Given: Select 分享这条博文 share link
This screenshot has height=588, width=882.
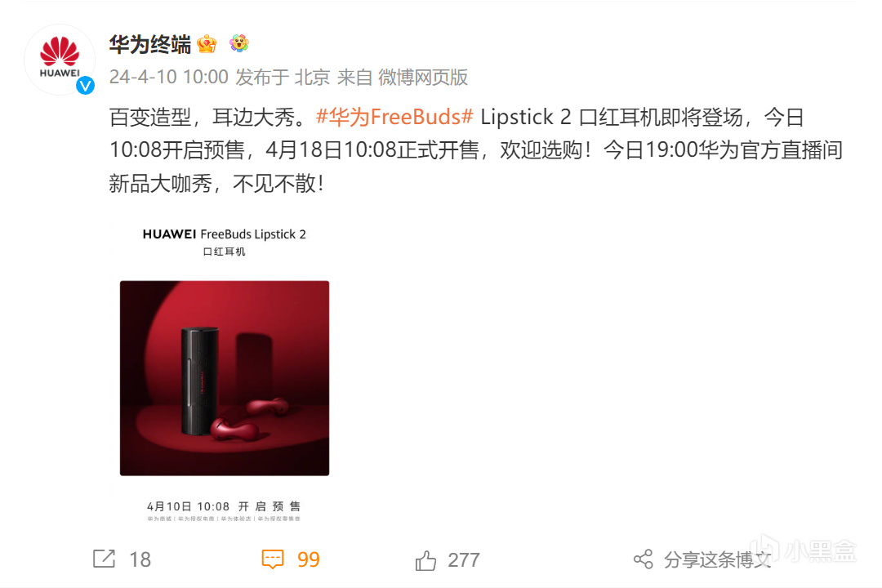Looking at the screenshot, I should (x=717, y=559).
